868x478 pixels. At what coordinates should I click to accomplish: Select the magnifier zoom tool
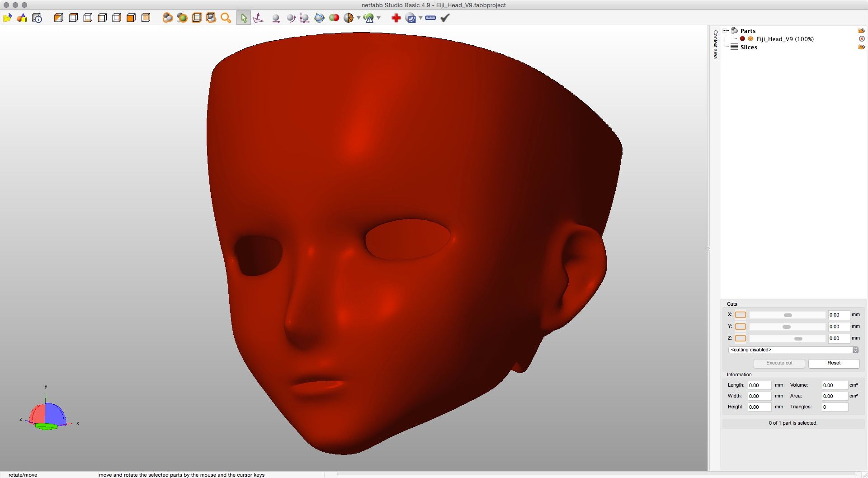point(226,18)
